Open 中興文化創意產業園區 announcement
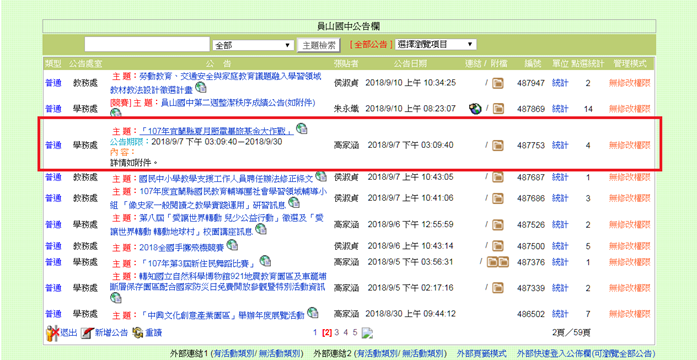697x360 pixels. [x=222, y=315]
